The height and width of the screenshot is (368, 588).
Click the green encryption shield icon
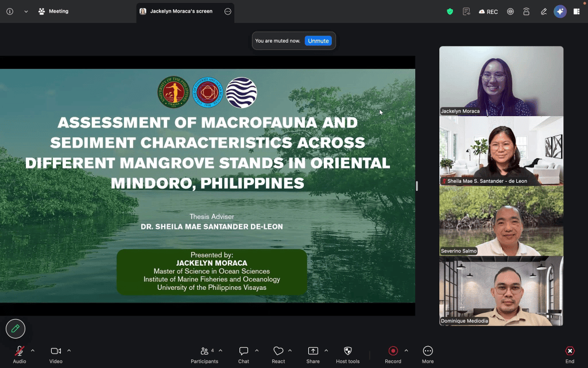tap(450, 11)
